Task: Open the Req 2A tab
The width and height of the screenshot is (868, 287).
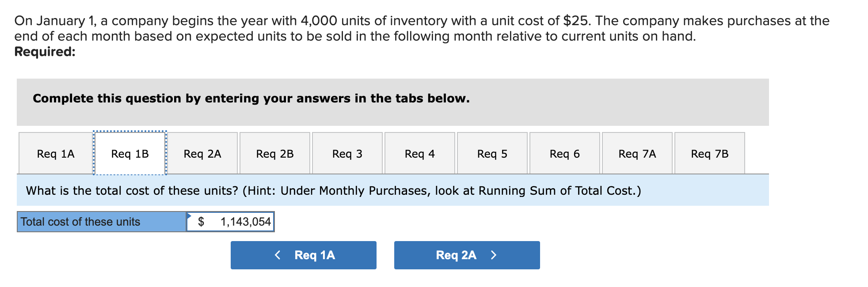Action: (202, 154)
